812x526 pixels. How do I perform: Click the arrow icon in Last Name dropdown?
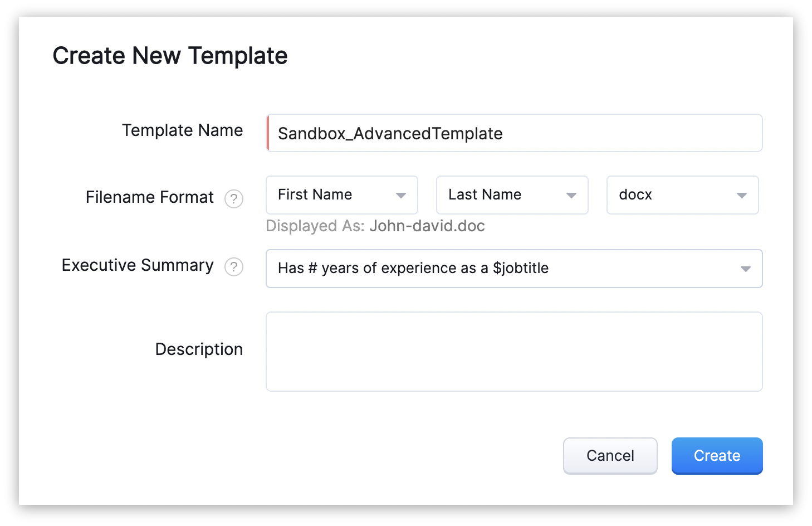[x=571, y=196]
